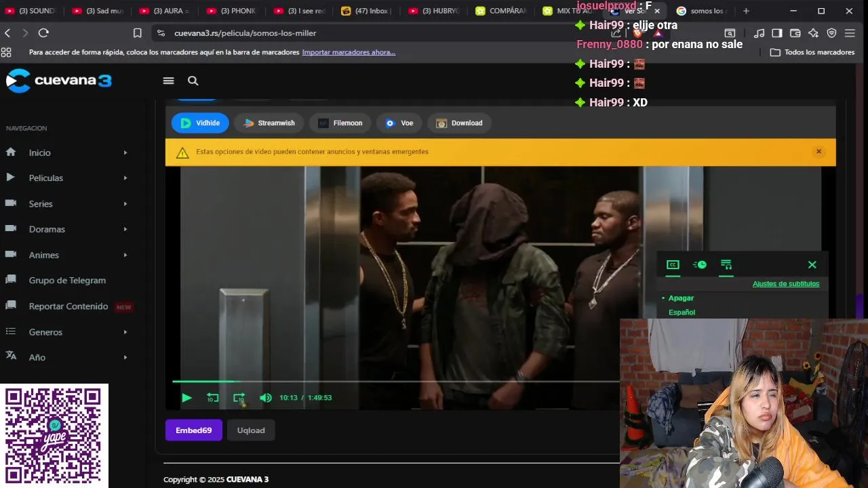Open a new browser tab

tap(746, 11)
